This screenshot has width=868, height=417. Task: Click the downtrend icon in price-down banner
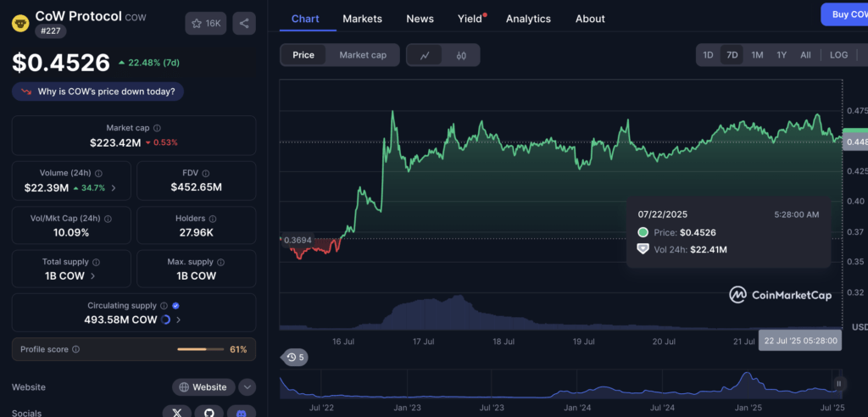[x=26, y=92]
